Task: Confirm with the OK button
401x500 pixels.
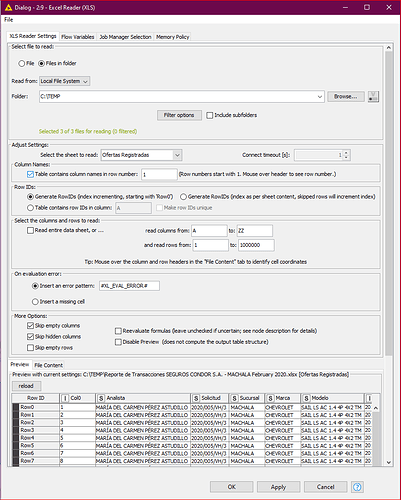Action: (x=232, y=487)
